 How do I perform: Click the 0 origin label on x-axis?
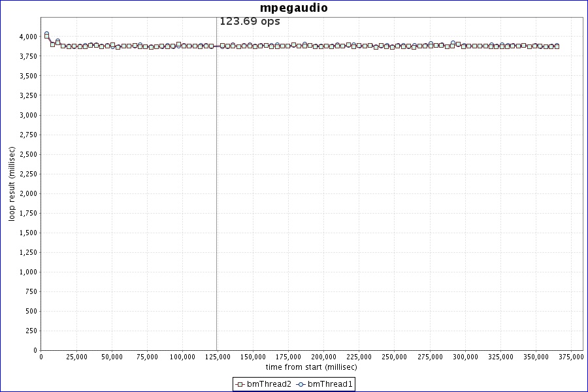point(41,357)
